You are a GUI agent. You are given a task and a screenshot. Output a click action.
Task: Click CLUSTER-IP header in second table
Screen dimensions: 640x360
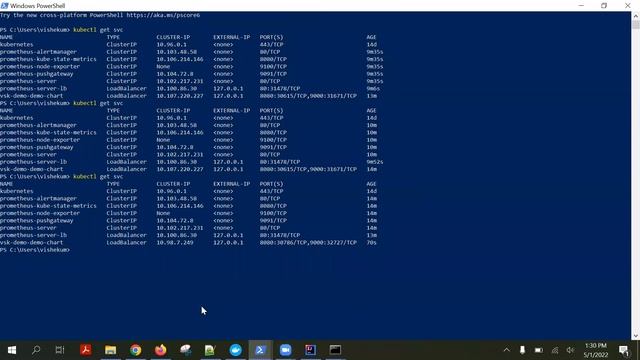173,111
